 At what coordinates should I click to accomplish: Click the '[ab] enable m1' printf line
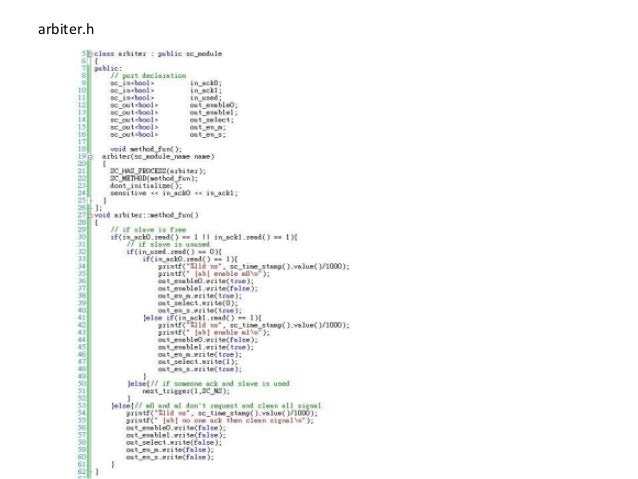click(x=214, y=332)
